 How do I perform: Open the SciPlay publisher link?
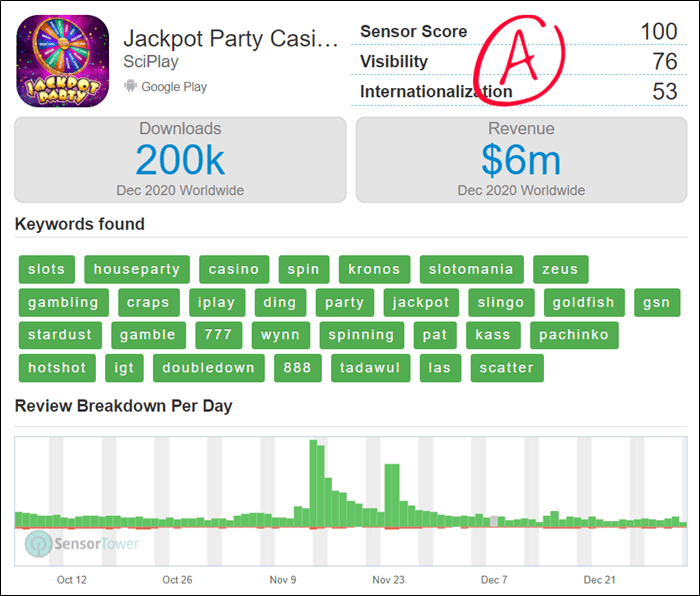(x=151, y=62)
